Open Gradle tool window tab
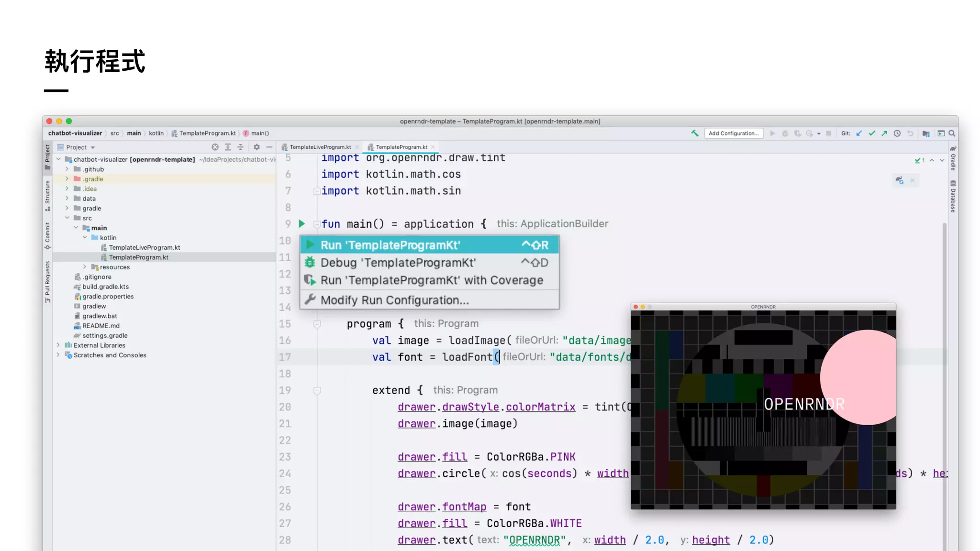 (953, 158)
